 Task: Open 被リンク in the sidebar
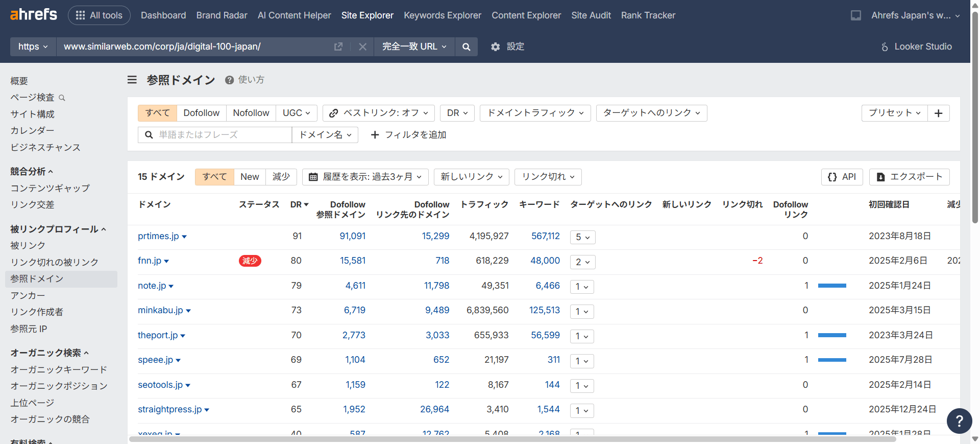28,246
